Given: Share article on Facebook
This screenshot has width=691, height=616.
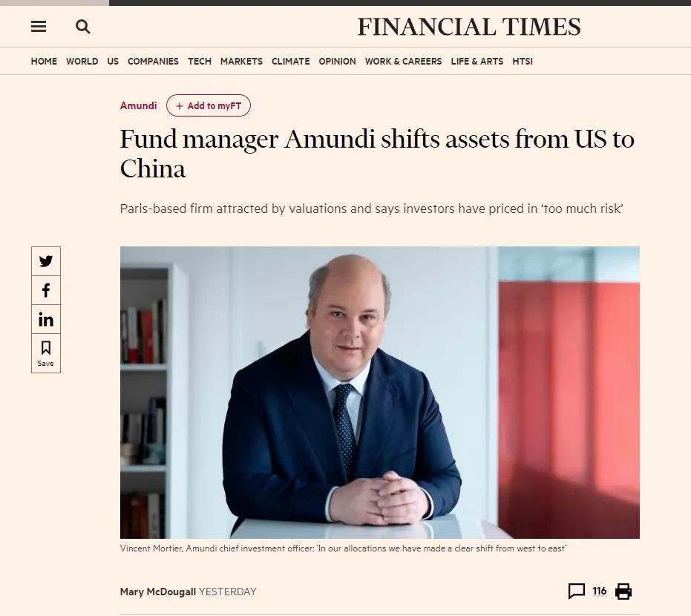Looking at the screenshot, I should pos(46,290).
